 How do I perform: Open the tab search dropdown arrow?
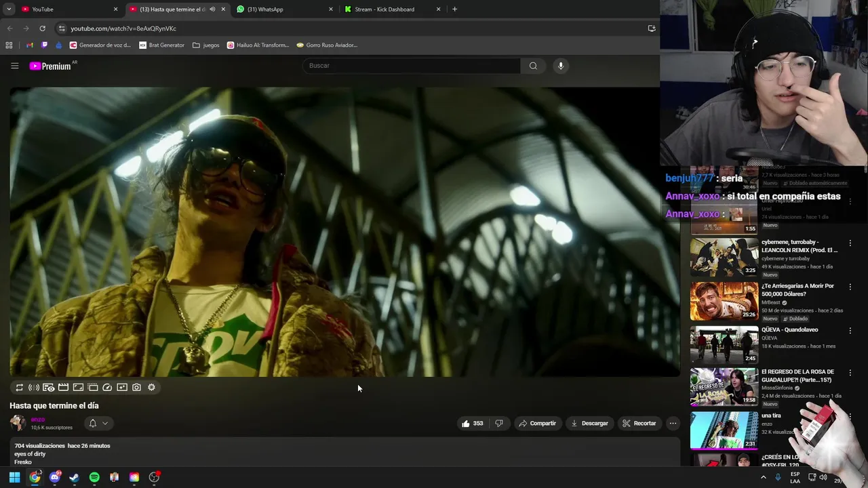point(8,9)
